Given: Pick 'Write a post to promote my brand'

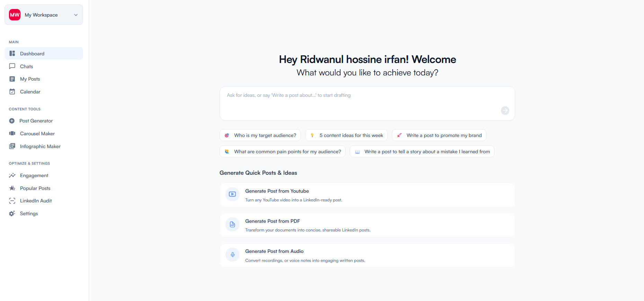Looking at the screenshot, I should click(439, 135).
